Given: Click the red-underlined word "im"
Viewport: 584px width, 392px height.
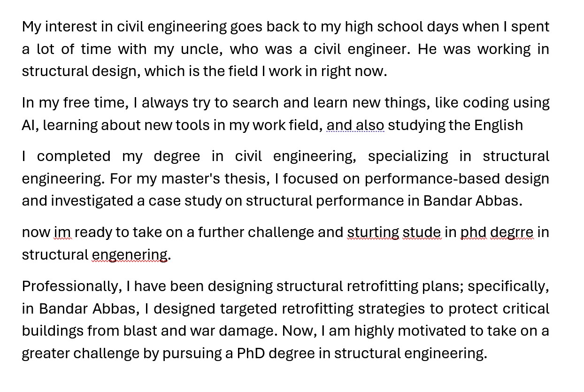Looking at the screenshot, I should tap(62, 232).
